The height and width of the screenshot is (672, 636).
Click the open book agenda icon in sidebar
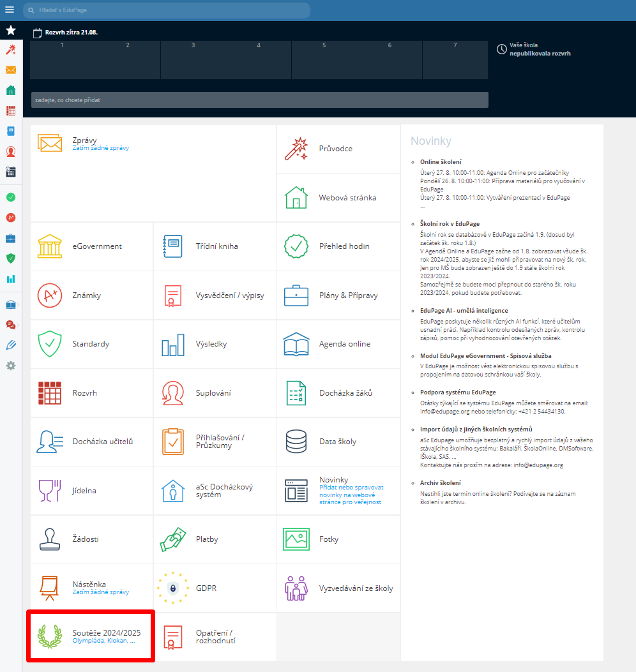tap(11, 304)
